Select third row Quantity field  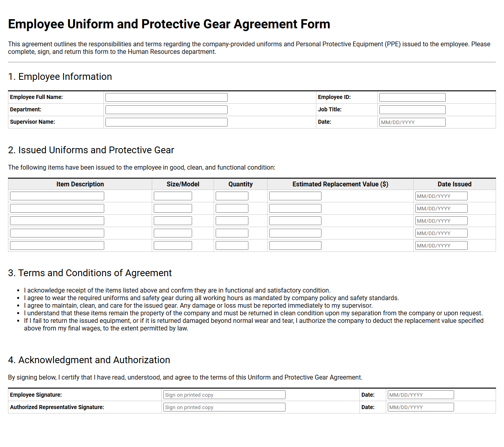point(232,221)
